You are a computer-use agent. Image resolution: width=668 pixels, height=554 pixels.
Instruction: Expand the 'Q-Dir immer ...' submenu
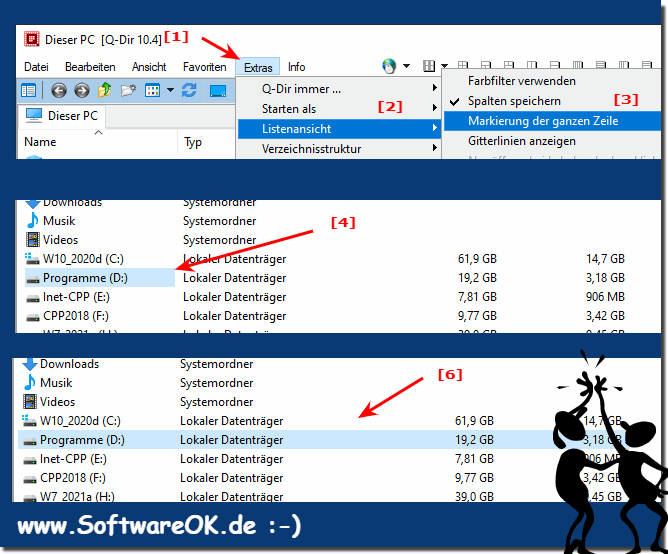coord(338,89)
